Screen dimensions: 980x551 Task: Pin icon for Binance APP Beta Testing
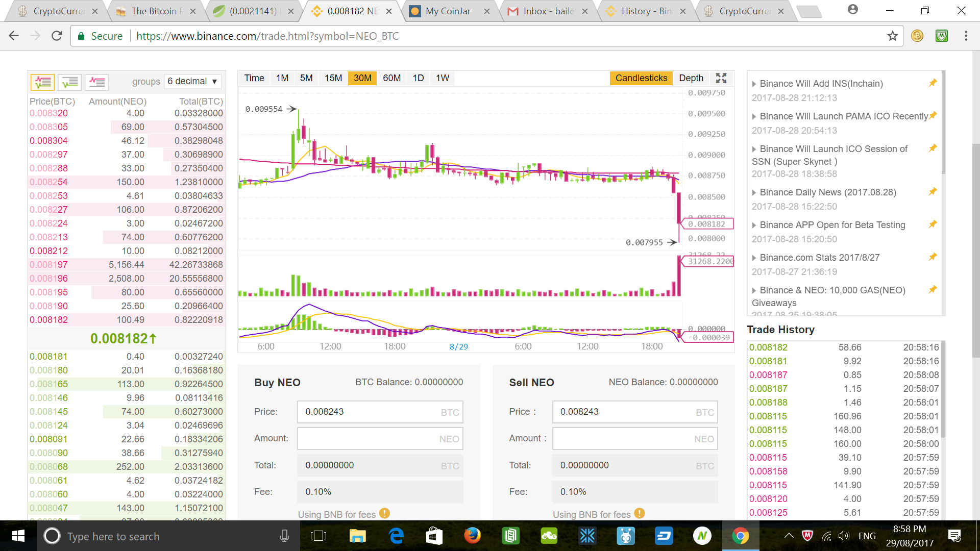click(933, 224)
